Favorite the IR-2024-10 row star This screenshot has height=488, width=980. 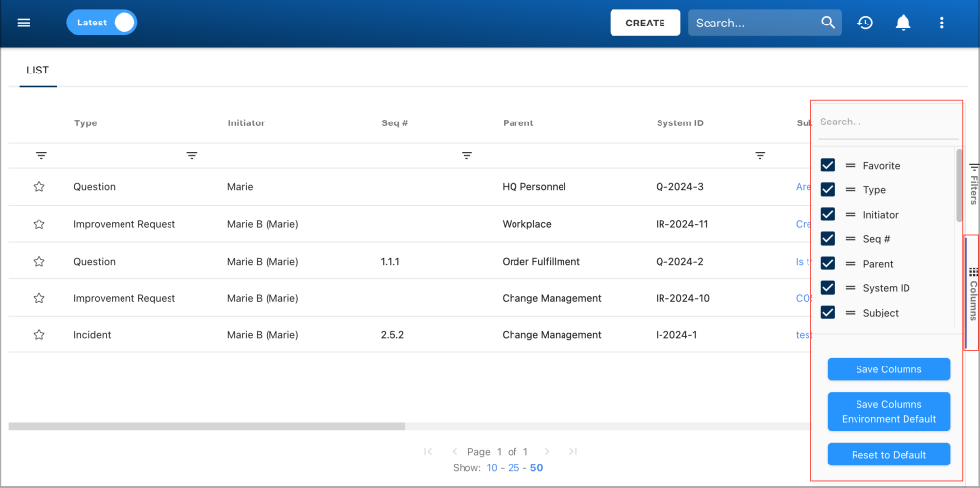coord(39,298)
